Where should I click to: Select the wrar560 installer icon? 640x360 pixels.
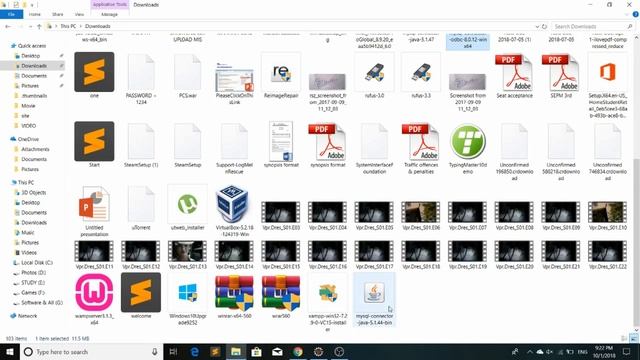tap(281, 292)
